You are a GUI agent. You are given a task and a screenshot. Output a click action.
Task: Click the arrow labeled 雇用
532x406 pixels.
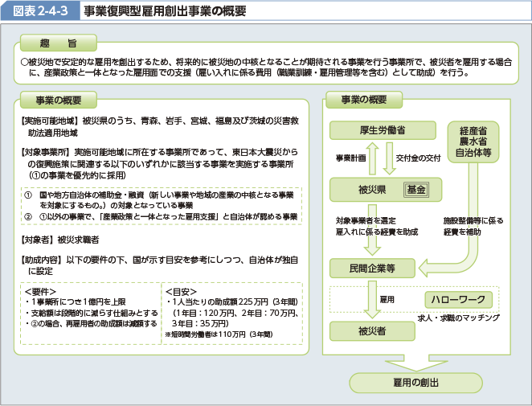(370, 299)
